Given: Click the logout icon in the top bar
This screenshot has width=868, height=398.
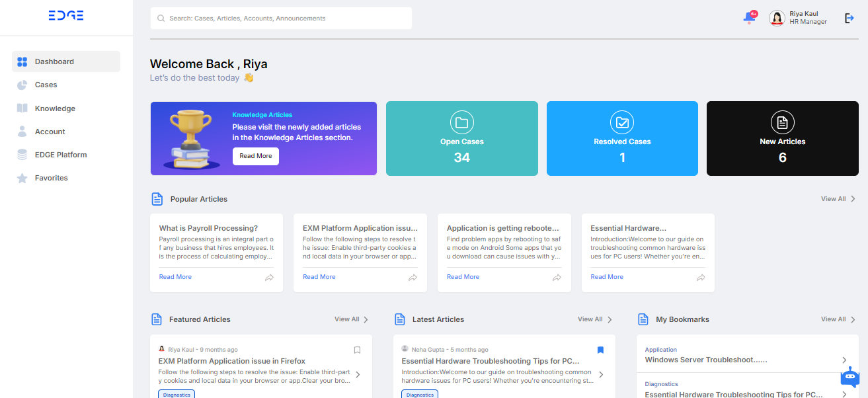Looking at the screenshot, I should [849, 18].
